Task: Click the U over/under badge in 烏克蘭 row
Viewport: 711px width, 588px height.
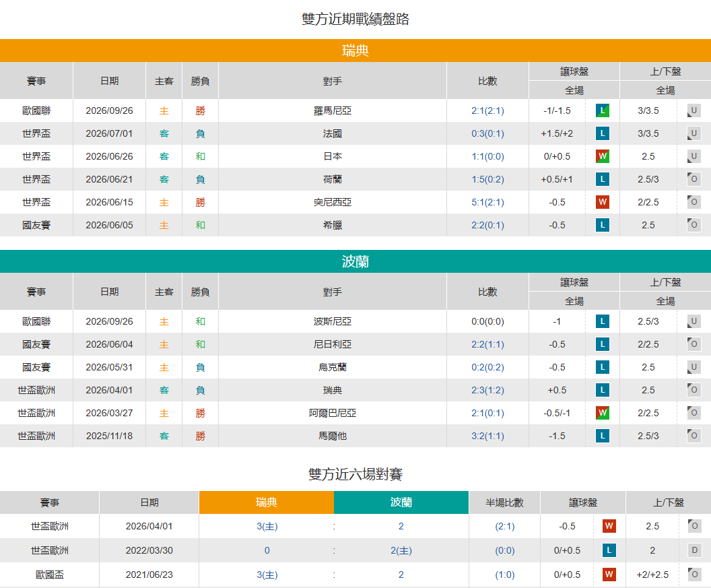Action: [693, 367]
